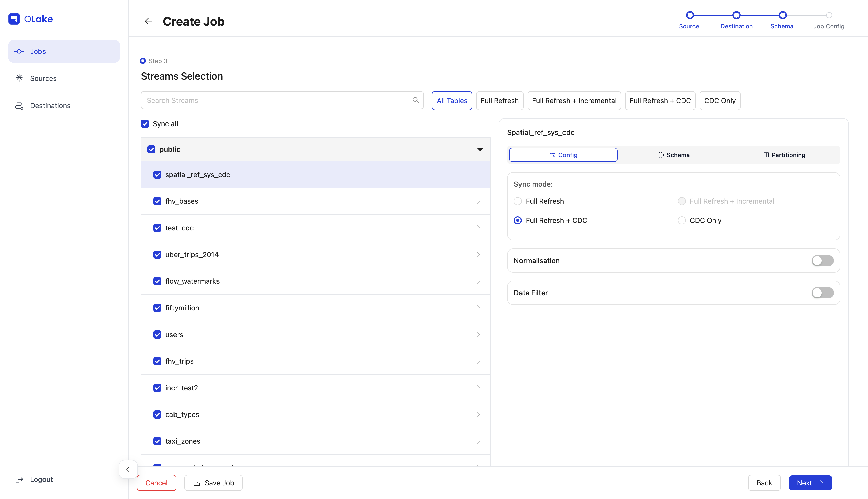Open fhv_trips row chevron

478,361
